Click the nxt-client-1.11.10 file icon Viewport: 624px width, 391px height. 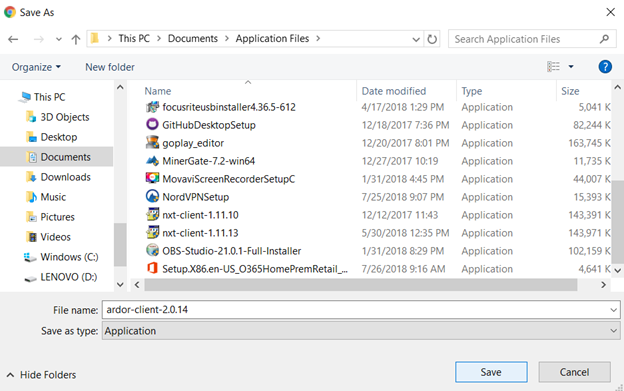coord(152,215)
